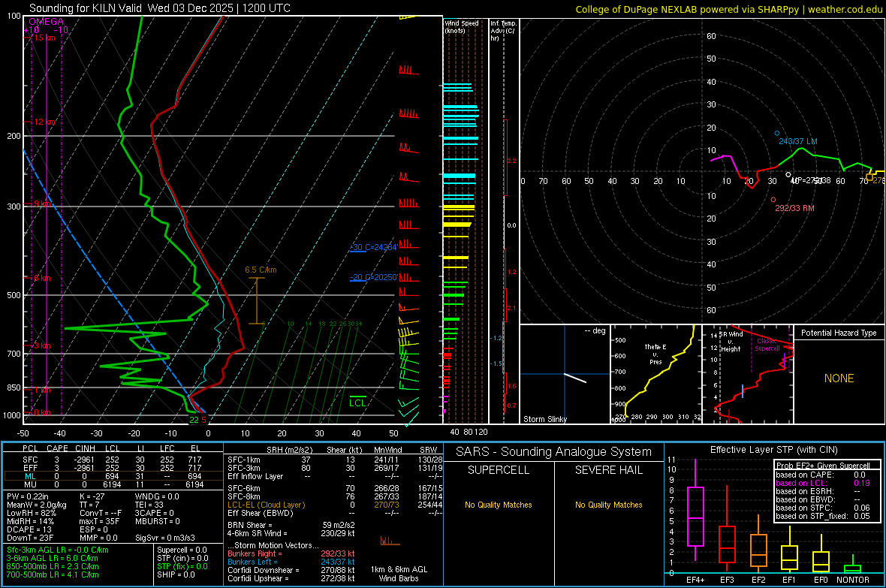Click 3-6km AGL LR = 6.0 C/km line
The width and height of the screenshot is (886, 588).
tap(53, 558)
